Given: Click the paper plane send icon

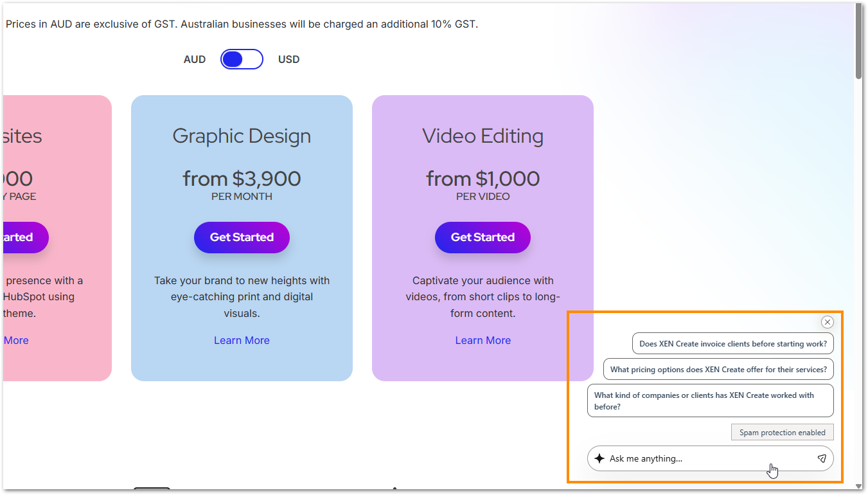Looking at the screenshot, I should click(822, 458).
